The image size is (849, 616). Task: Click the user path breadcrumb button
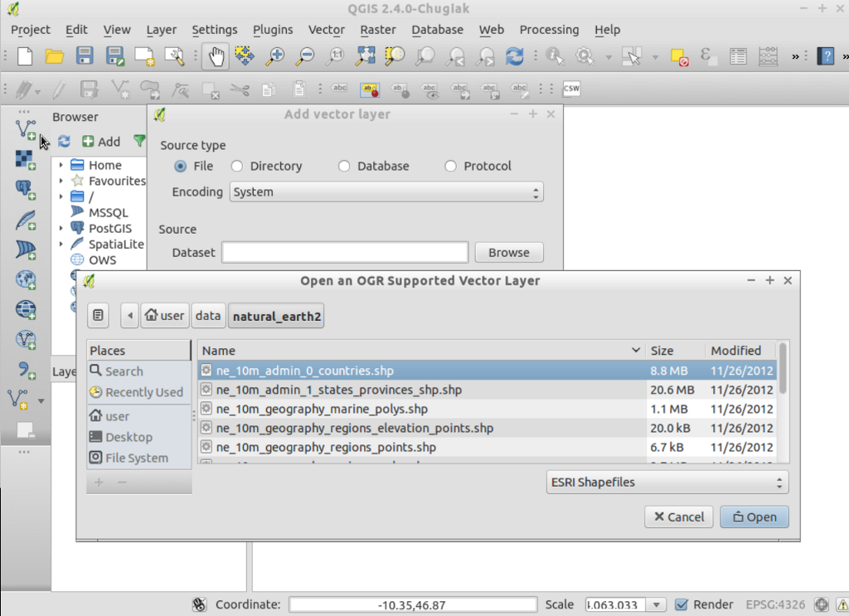165,316
